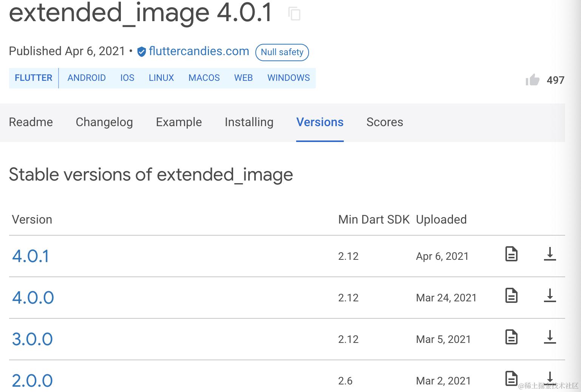The height and width of the screenshot is (392, 581).
Task: Download the 4.0.1 version archive
Action: coord(550,254)
